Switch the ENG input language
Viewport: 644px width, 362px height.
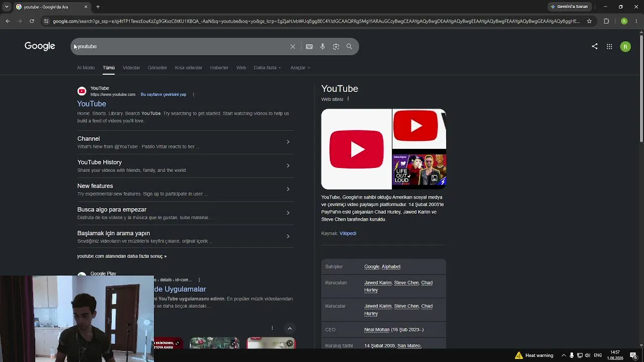598,355
